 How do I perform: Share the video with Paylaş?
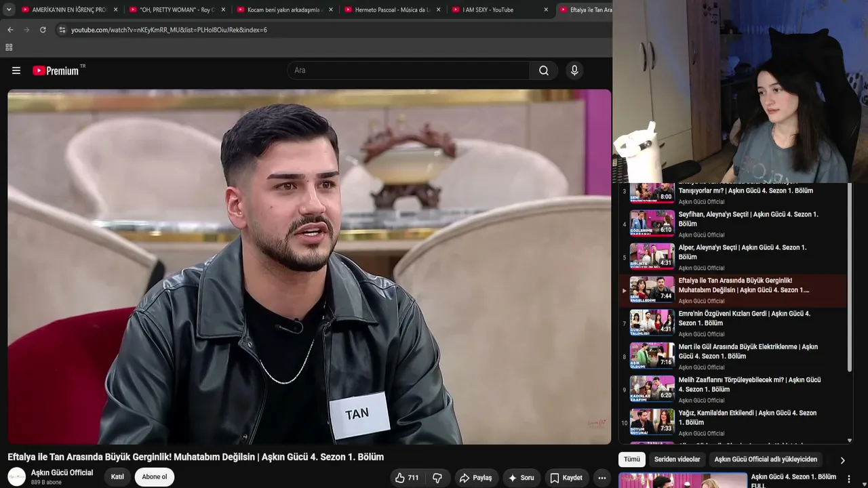(475, 478)
